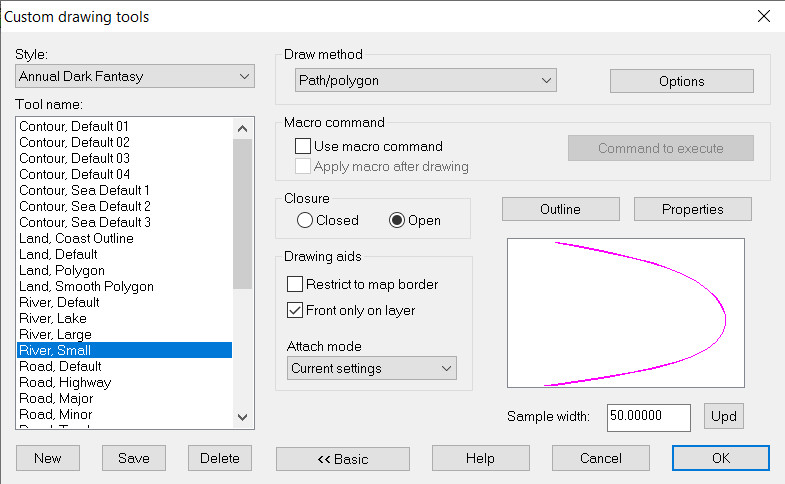The image size is (785, 484).
Task: Open the Outline settings
Action: pos(561,209)
